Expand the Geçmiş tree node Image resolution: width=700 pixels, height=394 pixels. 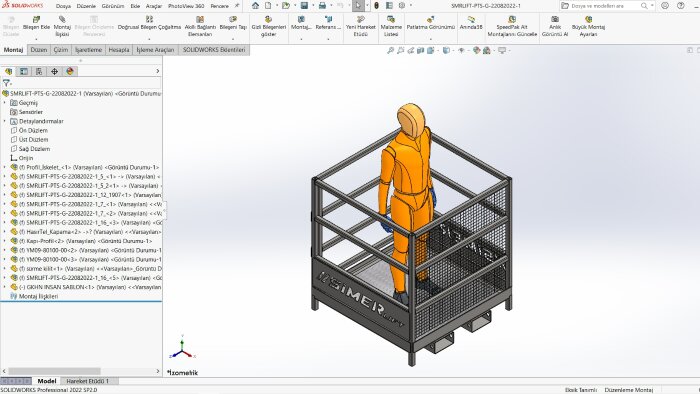[x=4, y=103]
